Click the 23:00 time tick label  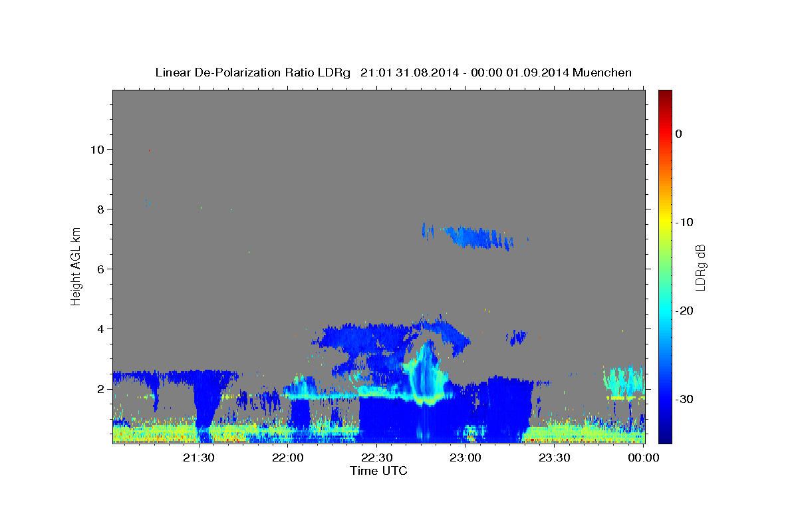pyautogui.click(x=465, y=457)
